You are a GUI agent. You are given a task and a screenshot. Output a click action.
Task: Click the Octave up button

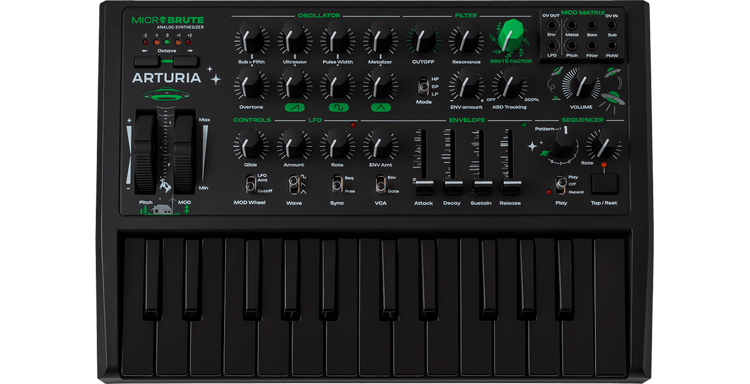click(x=186, y=61)
